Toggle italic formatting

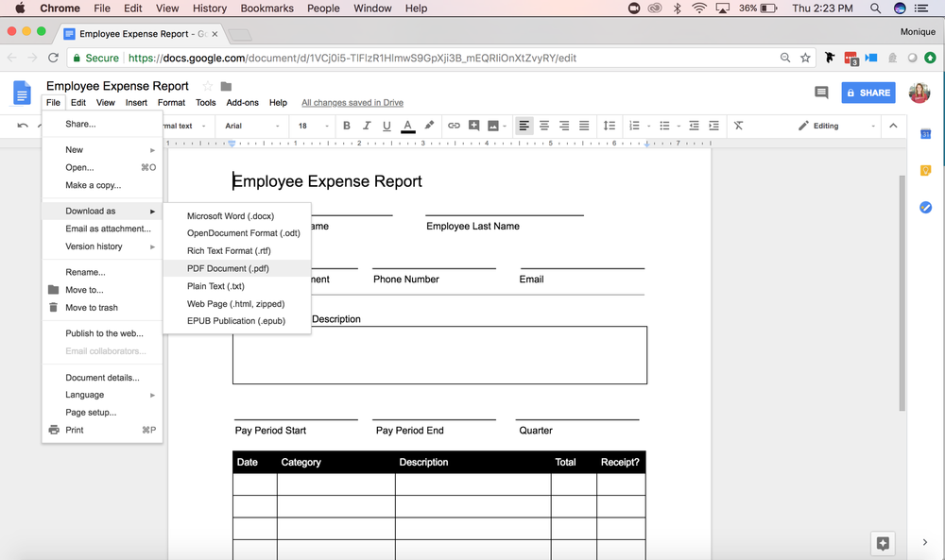click(x=367, y=125)
